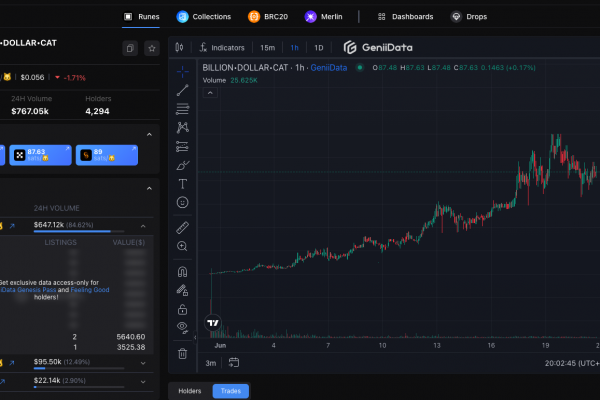Remove drawings with the trash icon

pyautogui.click(x=183, y=353)
